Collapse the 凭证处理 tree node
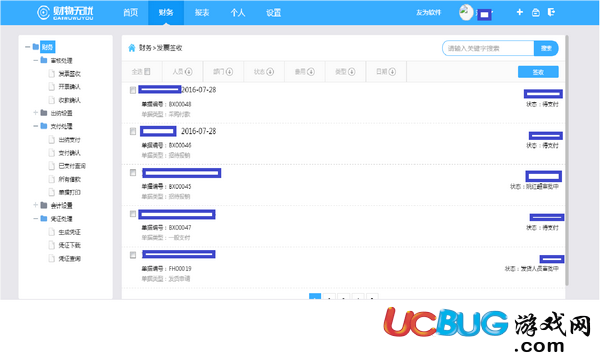The height and width of the screenshot is (361, 600). [36, 219]
